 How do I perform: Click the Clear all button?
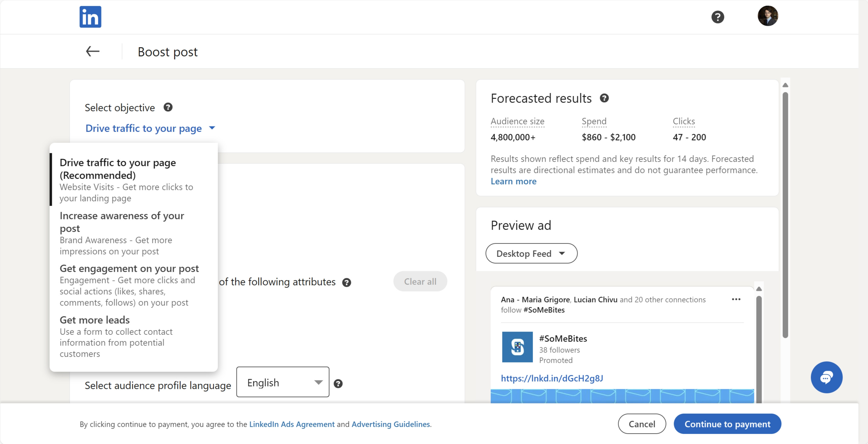click(420, 281)
